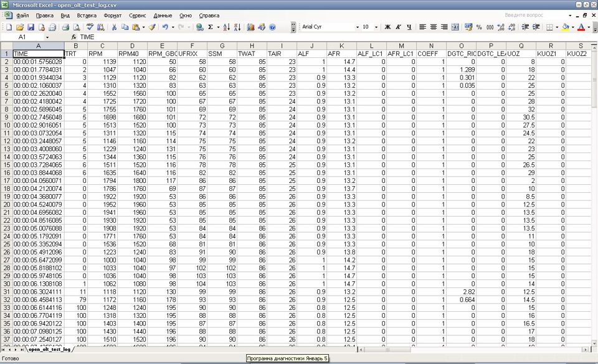This screenshot has width=598, height=364.
Task: Expand the Fill Color palette arrow
Action: 573,27
